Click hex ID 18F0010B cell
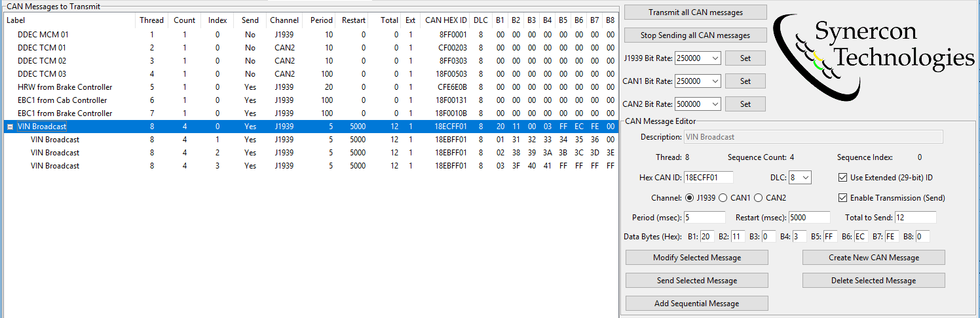This screenshot has width=980, height=318. pyautogui.click(x=451, y=113)
